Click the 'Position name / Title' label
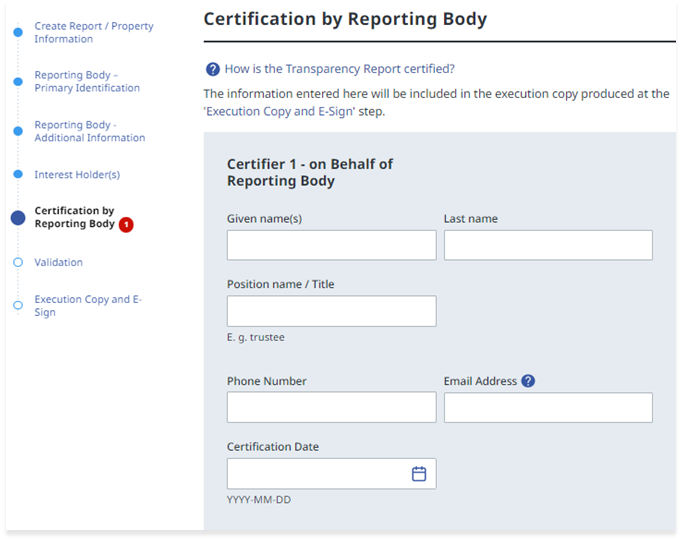The height and width of the screenshot is (541, 682). pyautogui.click(x=281, y=284)
